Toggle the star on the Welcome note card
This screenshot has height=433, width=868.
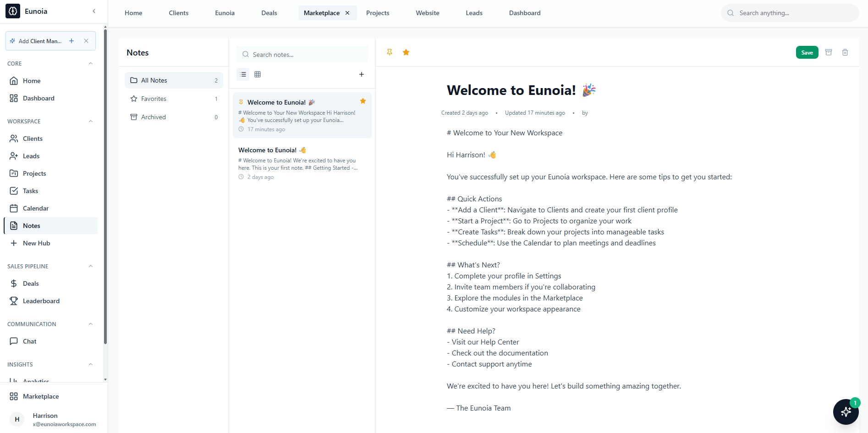point(363,101)
